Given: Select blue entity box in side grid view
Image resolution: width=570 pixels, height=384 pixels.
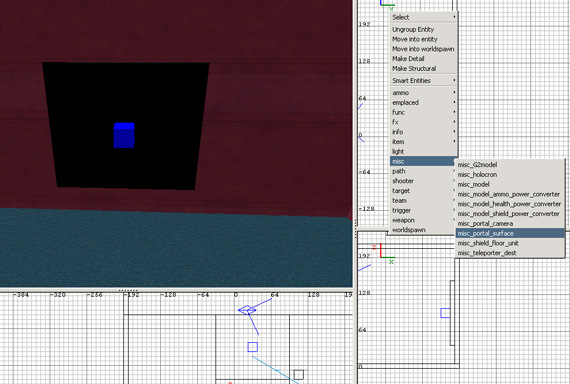Looking at the screenshot, I should click(x=445, y=313).
